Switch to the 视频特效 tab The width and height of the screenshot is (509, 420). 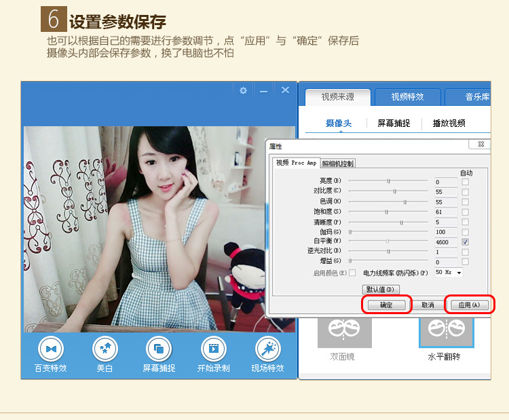pyautogui.click(x=407, y=97)
